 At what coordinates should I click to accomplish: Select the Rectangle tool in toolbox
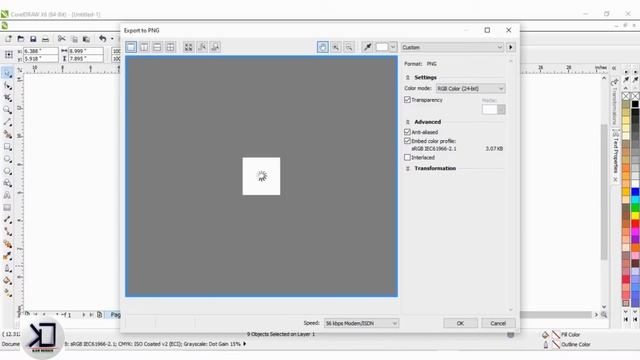[x=7, y=147]
